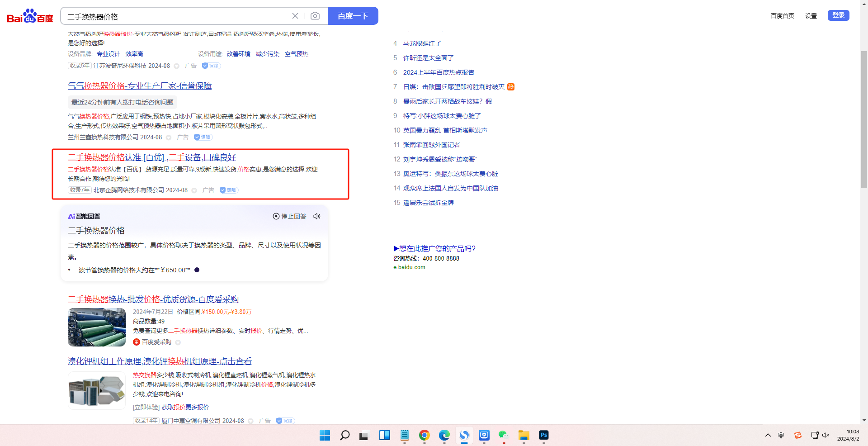Screen dimensions: 868x446
Task: Open Task View from the taskbar
Action: (364, 435)
